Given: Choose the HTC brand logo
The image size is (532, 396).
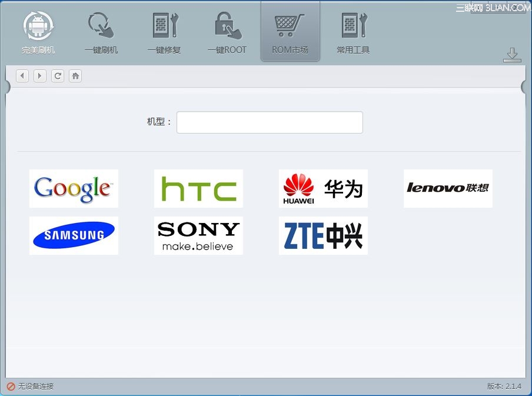Looking at the screenshot, I should (198, 189).
